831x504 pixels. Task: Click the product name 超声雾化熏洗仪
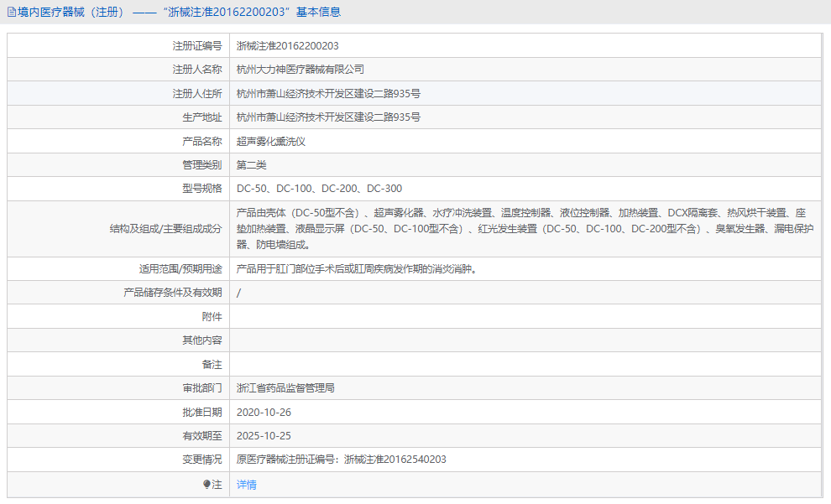click(271, 142)
